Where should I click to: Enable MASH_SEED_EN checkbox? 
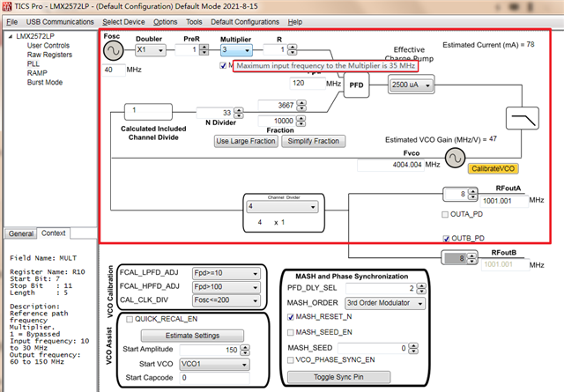291,332
